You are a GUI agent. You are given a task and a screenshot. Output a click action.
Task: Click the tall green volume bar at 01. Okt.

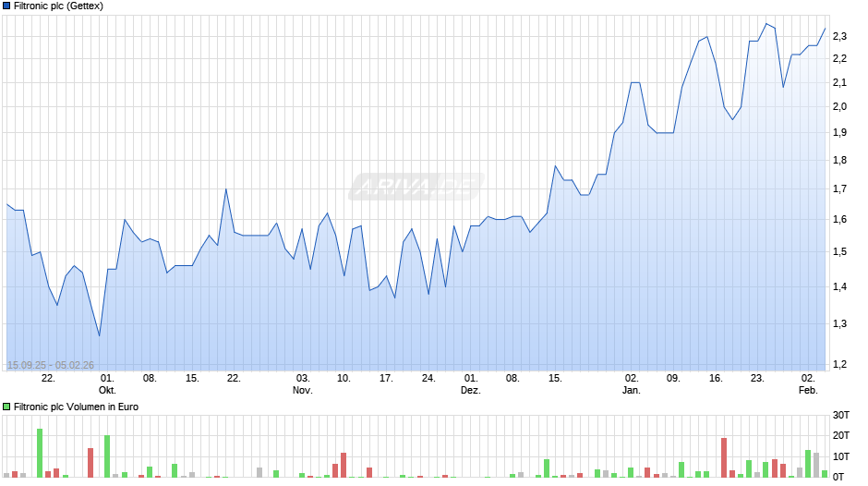[107, 456]
